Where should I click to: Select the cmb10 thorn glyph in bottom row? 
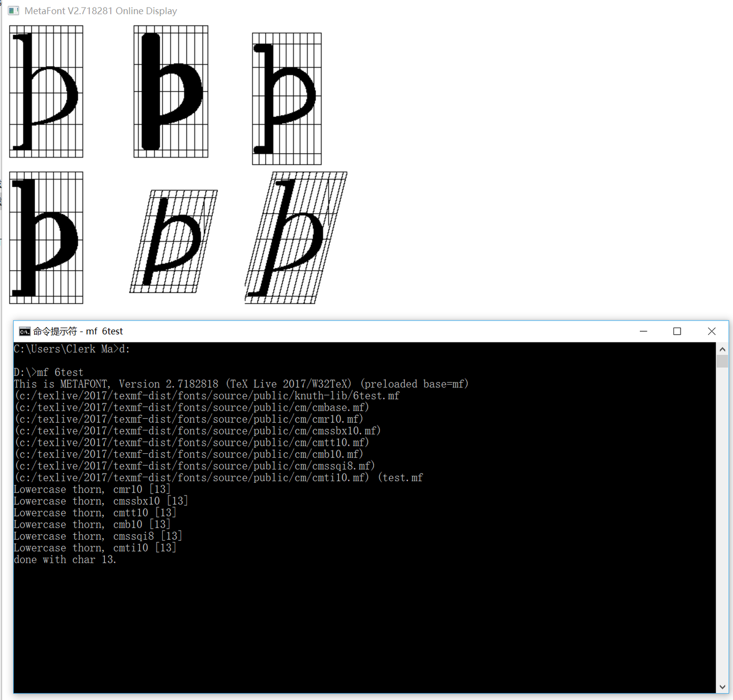pyautogui.click(x=46, y=237)
